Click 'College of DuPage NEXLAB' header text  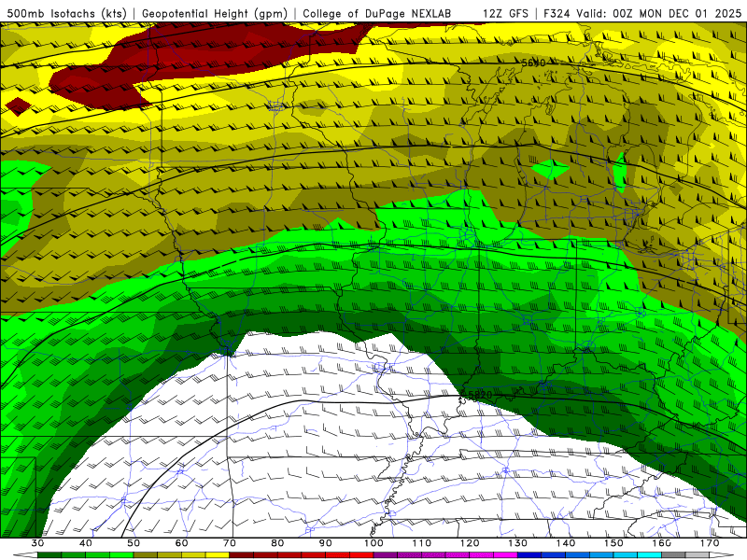pyautogui.click(x=376, y=13)
